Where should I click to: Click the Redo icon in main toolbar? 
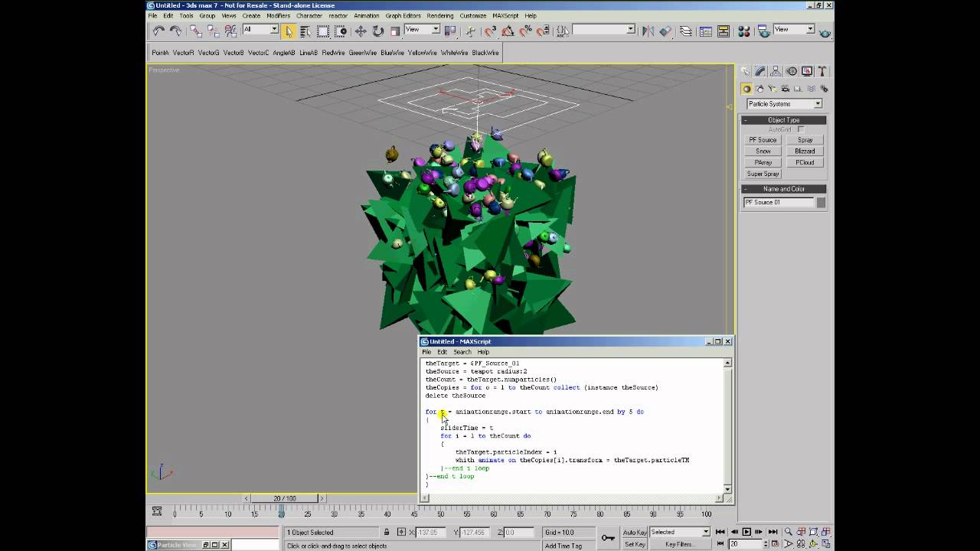click(175, 31)
